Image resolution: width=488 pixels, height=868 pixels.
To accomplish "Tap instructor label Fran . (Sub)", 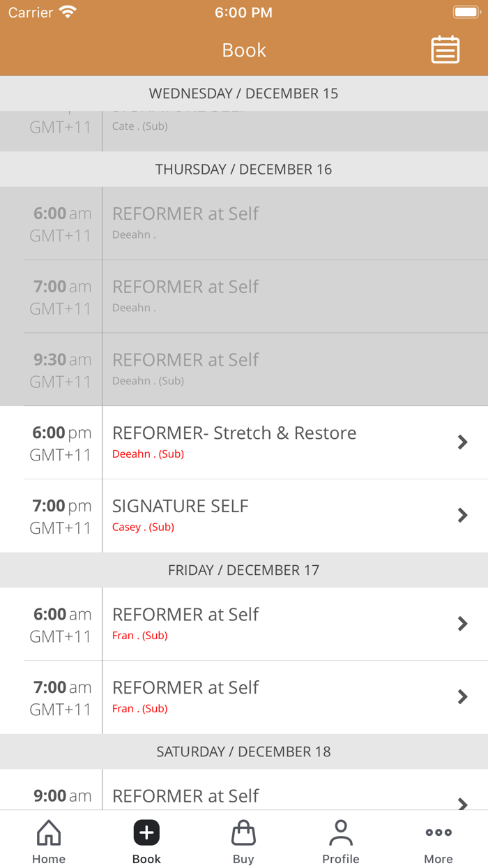I will coord(139,636).
